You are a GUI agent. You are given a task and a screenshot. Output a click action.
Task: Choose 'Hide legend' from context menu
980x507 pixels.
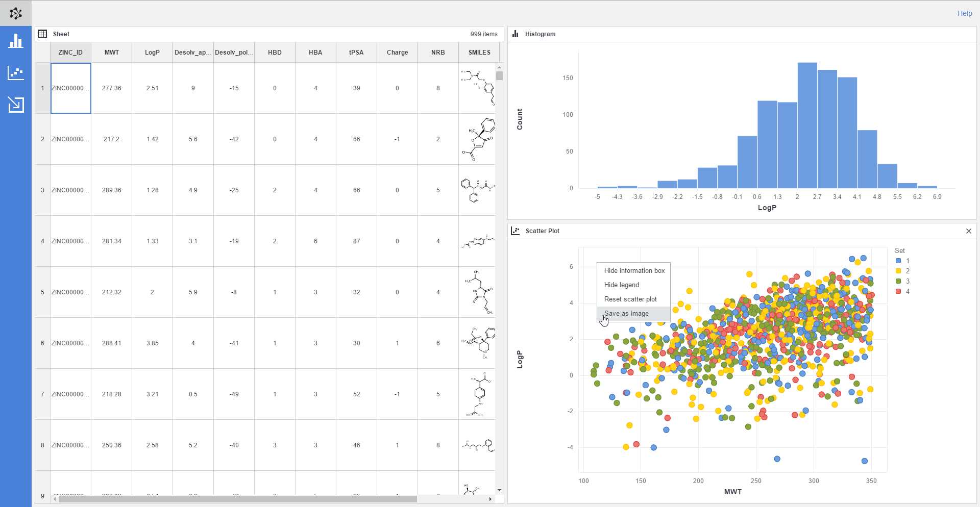621,285
